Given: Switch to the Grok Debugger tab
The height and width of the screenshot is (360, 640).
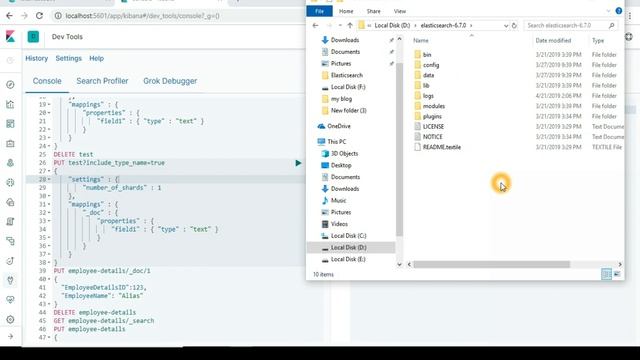Looking at the screenshot, I should [x=170, y=81].
